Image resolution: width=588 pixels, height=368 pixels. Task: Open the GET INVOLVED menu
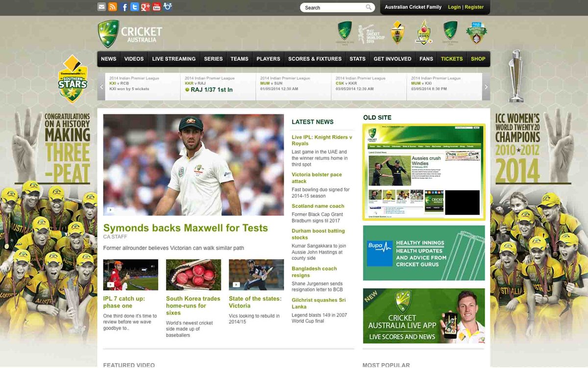point(392,59)
